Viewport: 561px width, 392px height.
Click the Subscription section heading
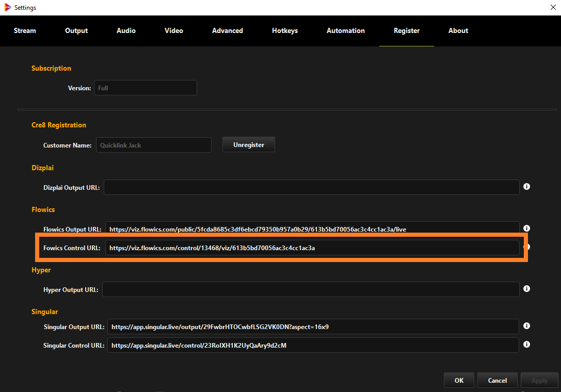51,68
